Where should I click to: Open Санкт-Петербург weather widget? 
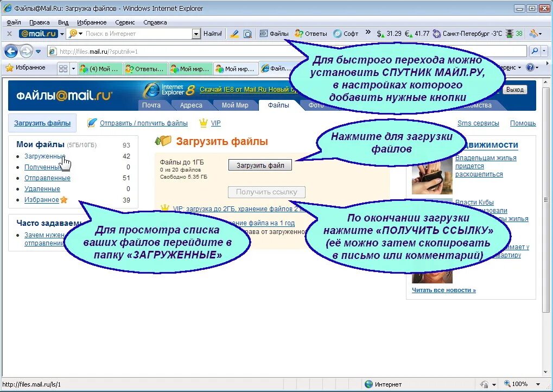point(467,34)
